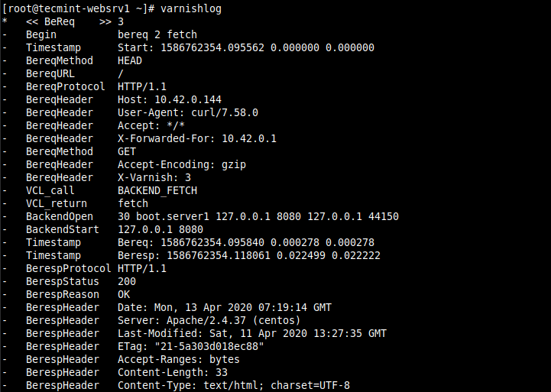Image resolution: width=551 pixels, height=392 pixels.
Task: Click the Content-Type: text/html header
Action: [x=234, y=385]
